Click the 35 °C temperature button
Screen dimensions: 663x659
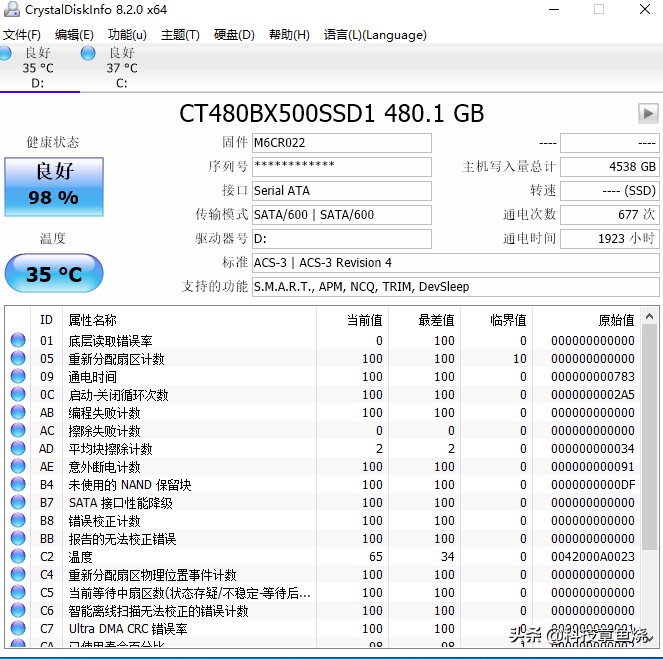(x=54, y=273)
